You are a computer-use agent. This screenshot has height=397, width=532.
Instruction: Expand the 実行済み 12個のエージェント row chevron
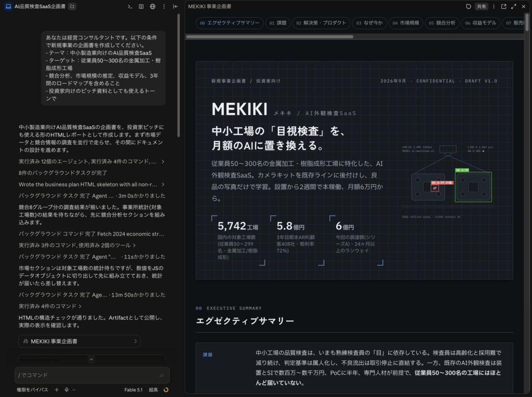point(163,161)
